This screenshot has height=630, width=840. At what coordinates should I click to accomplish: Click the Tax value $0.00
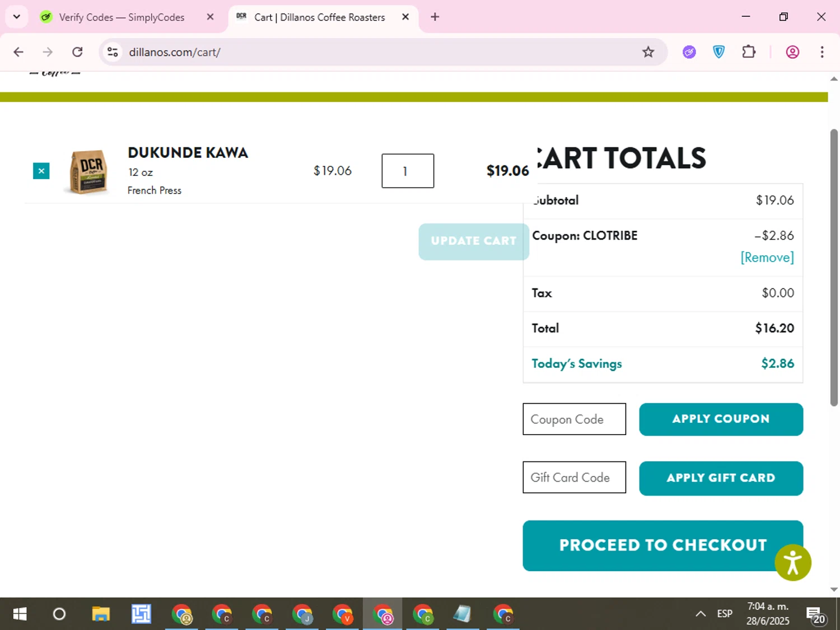point(778,293)
